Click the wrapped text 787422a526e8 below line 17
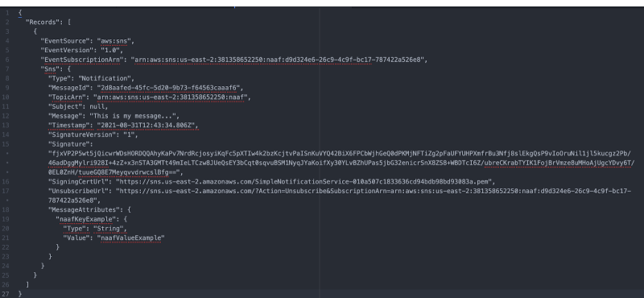The image size is (644, 298). (x=72, y=201)
